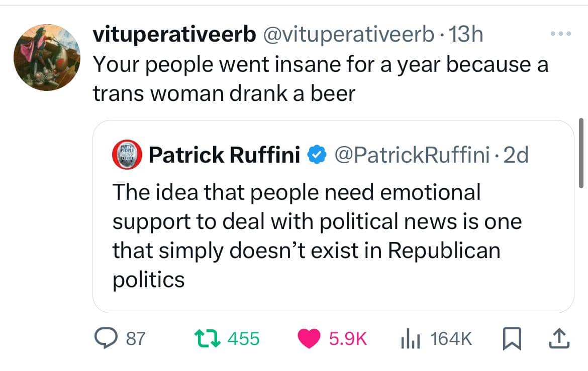Click the @vituperativeerb handle
This screenshot has width=588, height=371.
click(347, 35)
